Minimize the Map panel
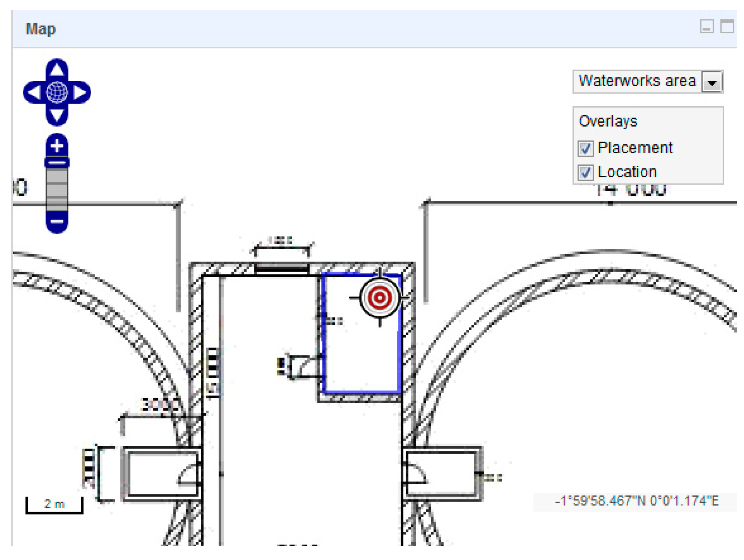This screenshot has width=744, height=560. 706,27
